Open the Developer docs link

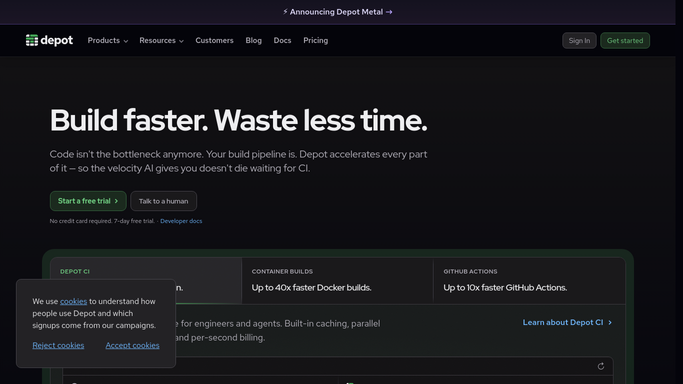click(x=181, y=221)
